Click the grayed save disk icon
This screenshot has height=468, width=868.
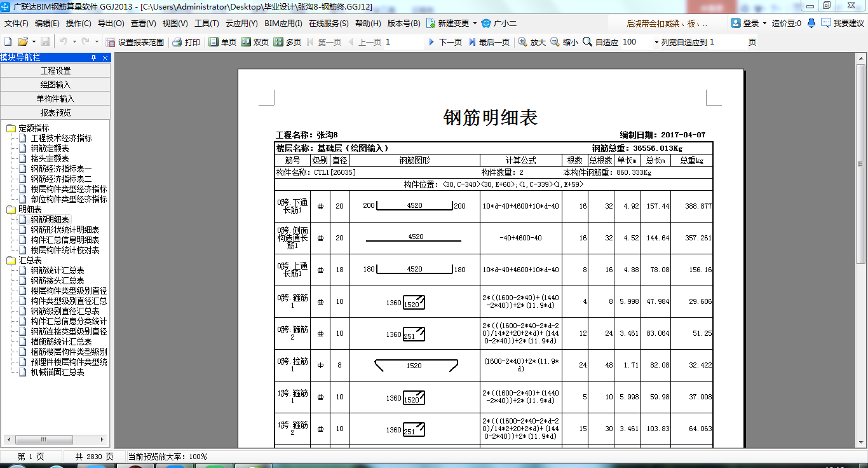pyautogui.click(x=45, y=42)
